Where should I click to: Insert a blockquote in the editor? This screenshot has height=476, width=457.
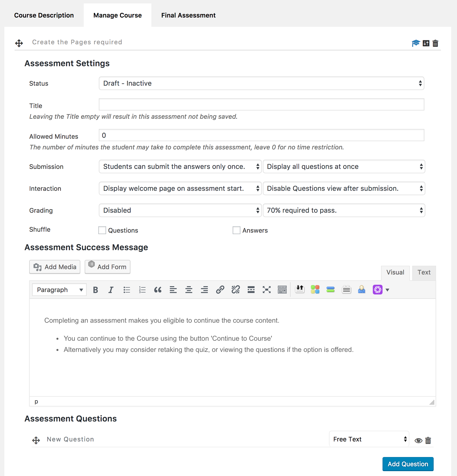pos(158,290)
